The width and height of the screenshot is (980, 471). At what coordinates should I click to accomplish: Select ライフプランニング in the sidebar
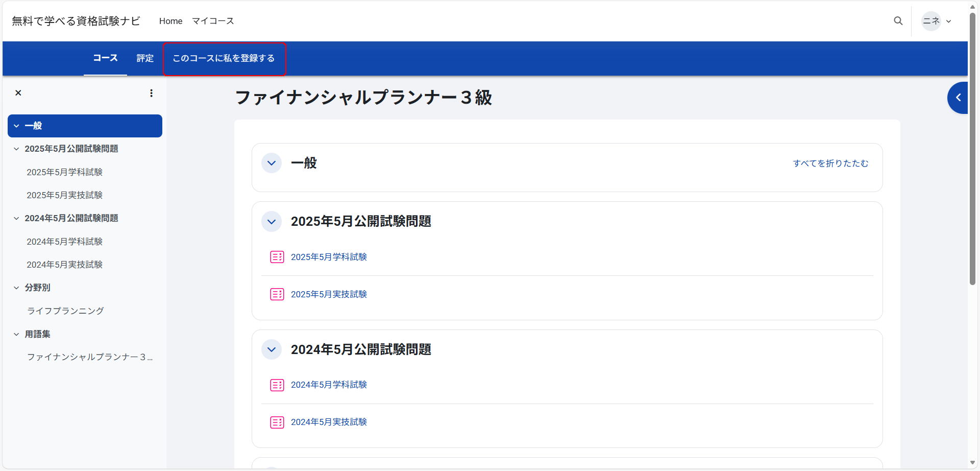tap(65, 311)
